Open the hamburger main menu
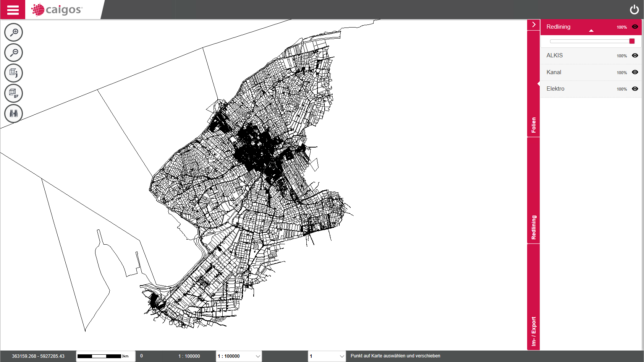644x362 pixels. [x=13, y=10]
